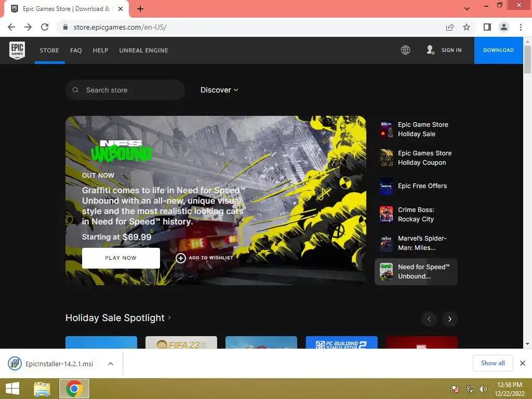Bookmark this page with the star icon
Image resolution: width=532 pixels, height=399 pixels.
tap(467, 27)
